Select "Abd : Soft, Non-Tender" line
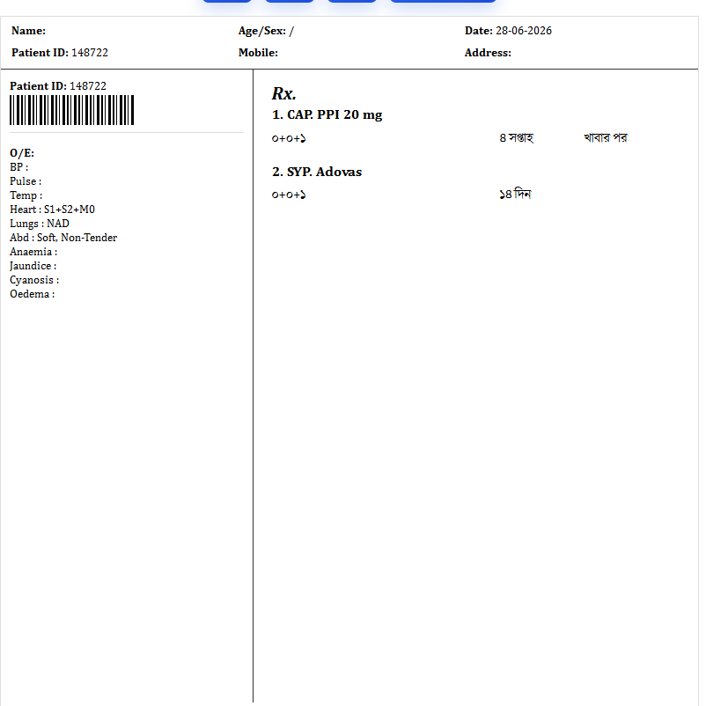This screenshot has height=706, width=728. point(63,238)
